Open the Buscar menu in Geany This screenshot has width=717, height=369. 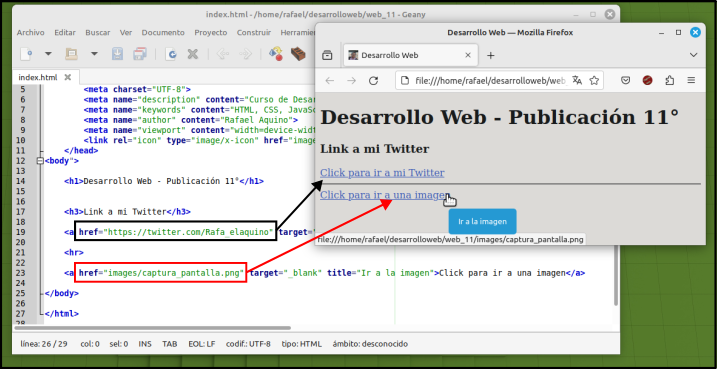tap(98, 32)
